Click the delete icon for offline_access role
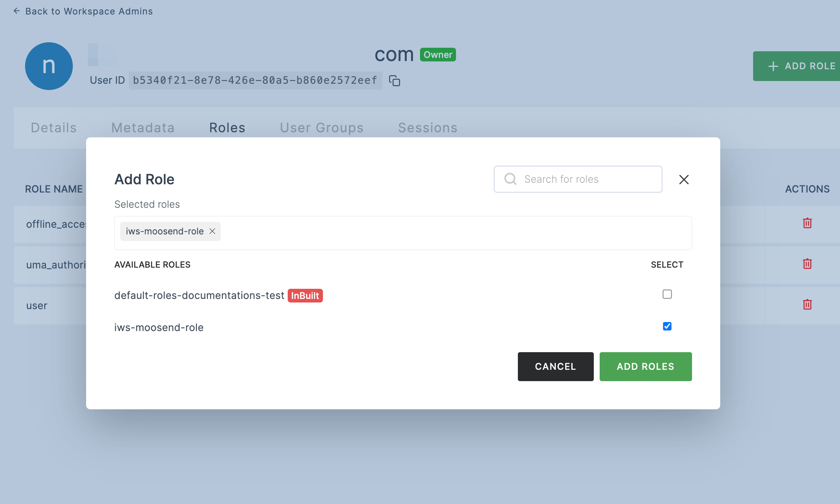840x504 pixels. (x=807, y=223)
